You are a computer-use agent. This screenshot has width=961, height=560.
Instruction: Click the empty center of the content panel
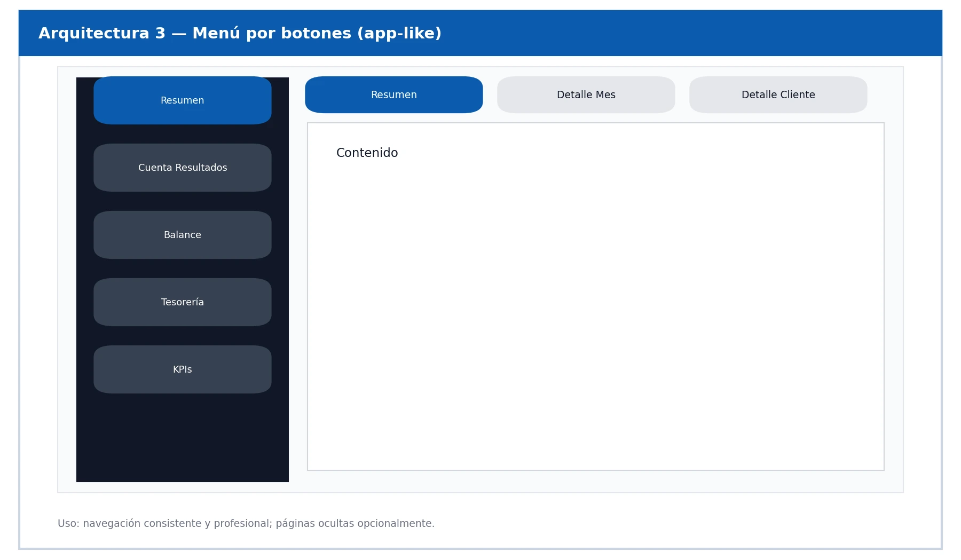click(595, 296)
